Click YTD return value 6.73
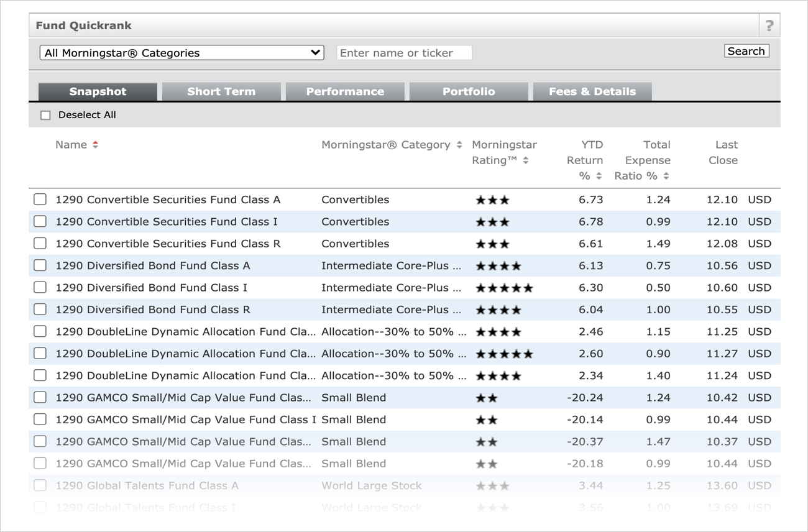Image resolution: width=808 pixels, height=532 pixels. [x=590, y=199]
